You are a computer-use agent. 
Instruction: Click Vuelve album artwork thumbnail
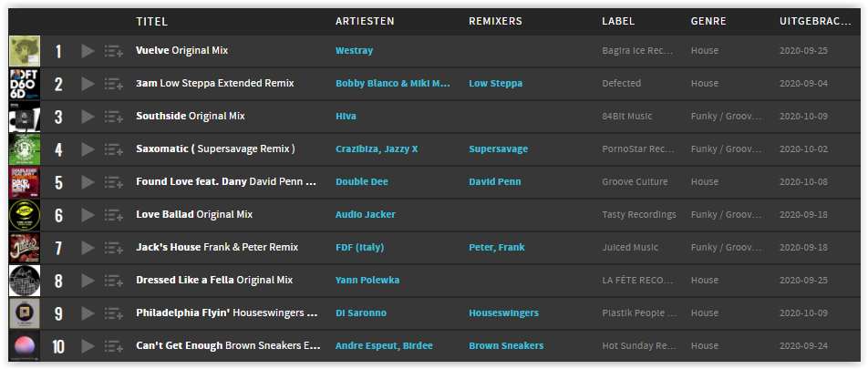pyautogui.click(x=25, y=51)
